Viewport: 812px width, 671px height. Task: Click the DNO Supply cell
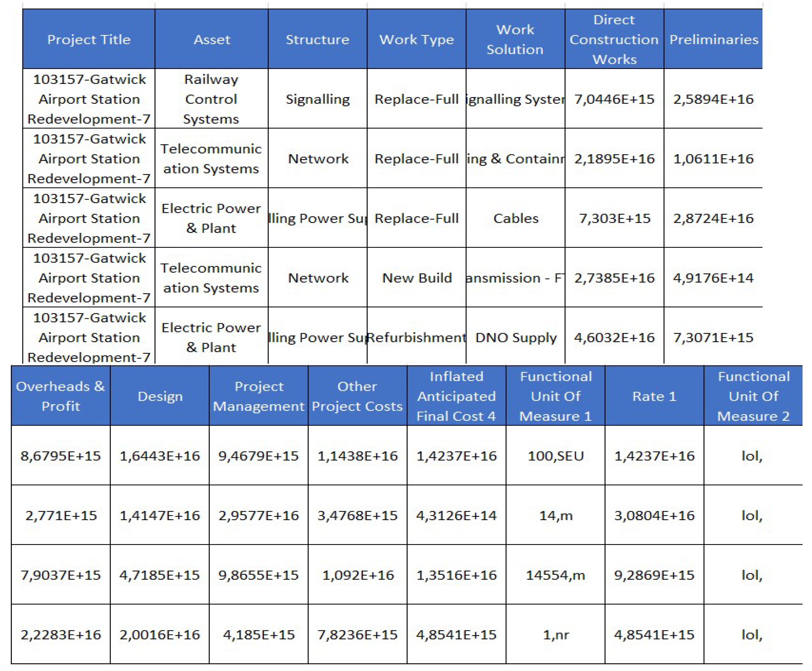point(516,338)
